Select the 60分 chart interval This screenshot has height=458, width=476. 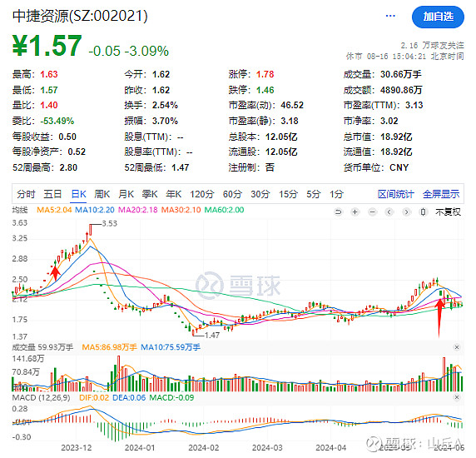(232, 194)
